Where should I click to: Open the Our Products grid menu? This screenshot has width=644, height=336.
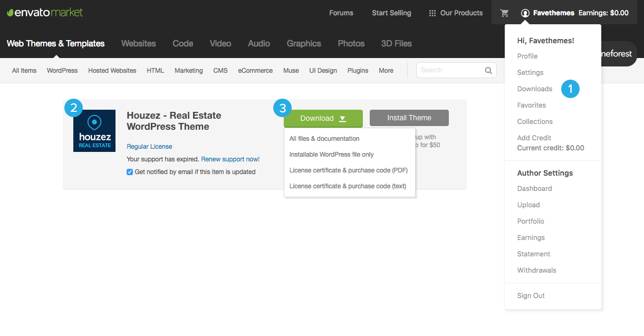(x=456, y=13)
